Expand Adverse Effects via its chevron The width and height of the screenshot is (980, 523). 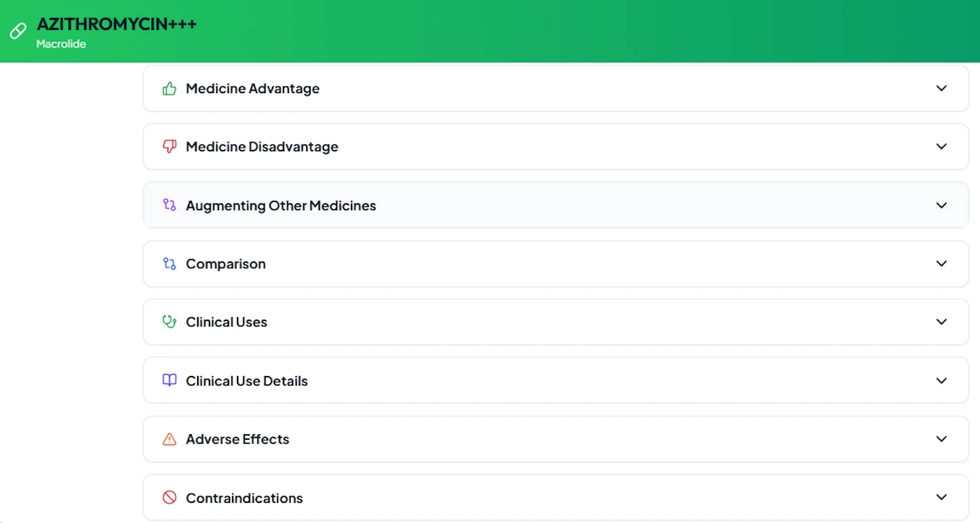click(x=941, y=439)
